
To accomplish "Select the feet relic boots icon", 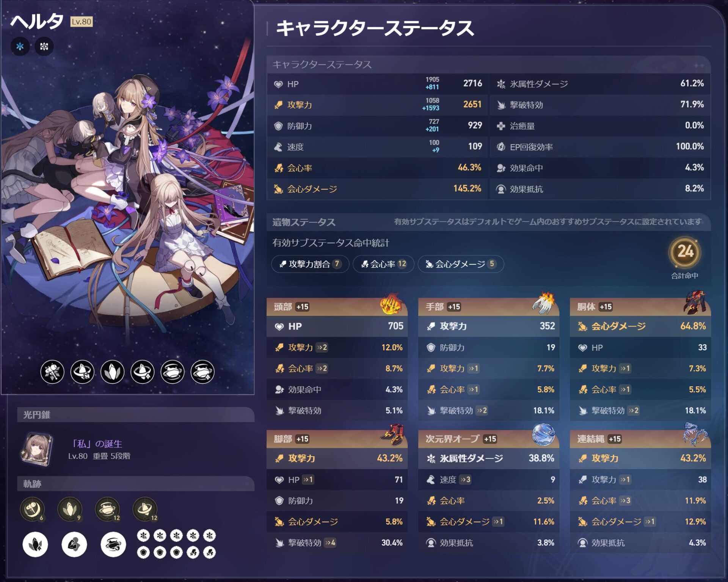I will click(392, 435).
